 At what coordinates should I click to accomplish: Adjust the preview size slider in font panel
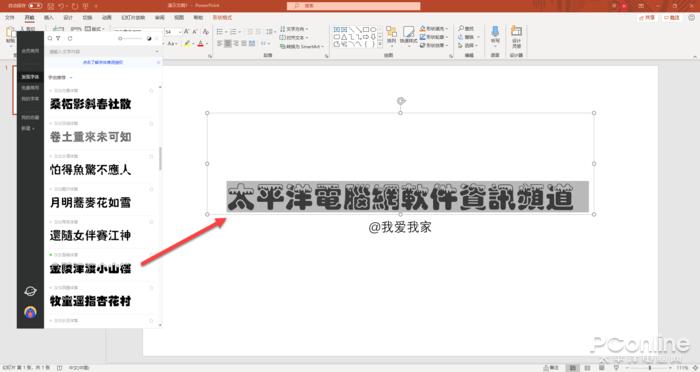[130, 38]
